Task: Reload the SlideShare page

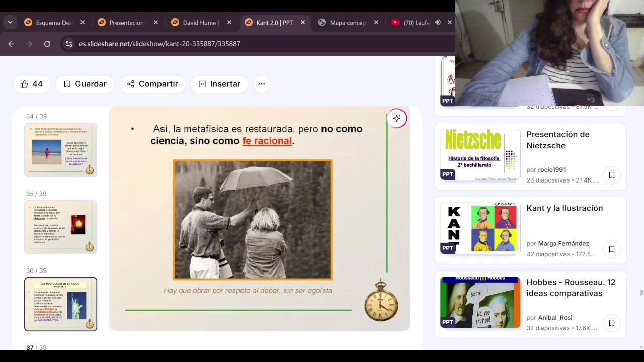Action: [x=47, y=44]
